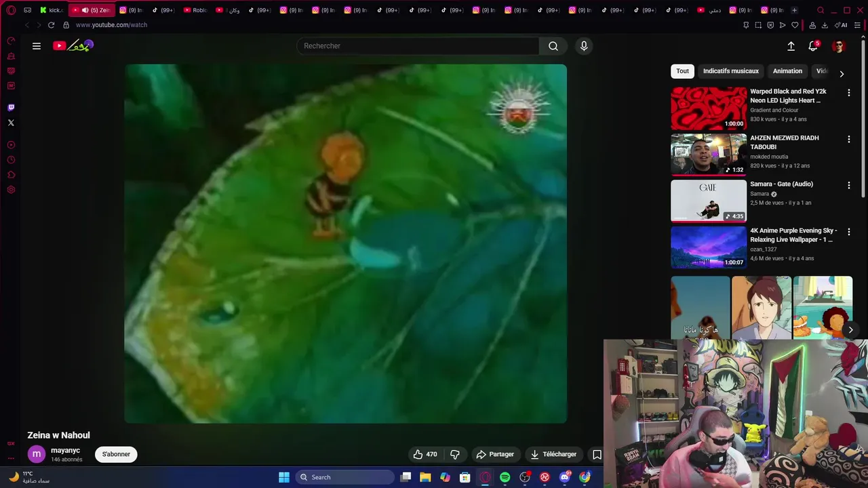Viewport: 868px width, 488px height.
Task: Open the YouTube guide hamburger menu
Action: 37,46
